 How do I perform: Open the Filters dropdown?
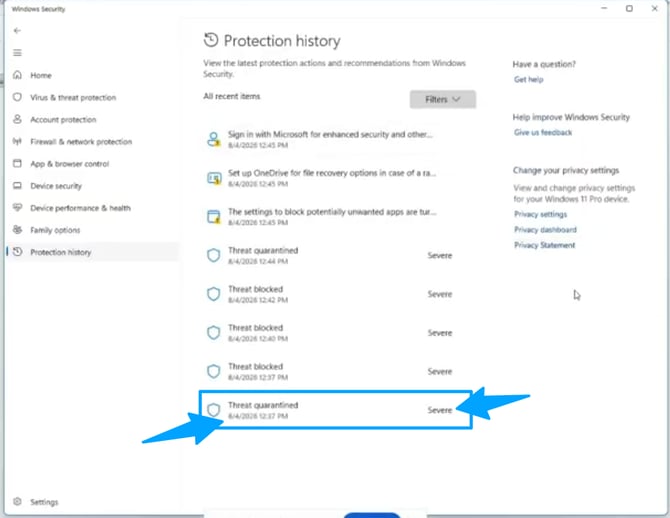pos(443,99)
